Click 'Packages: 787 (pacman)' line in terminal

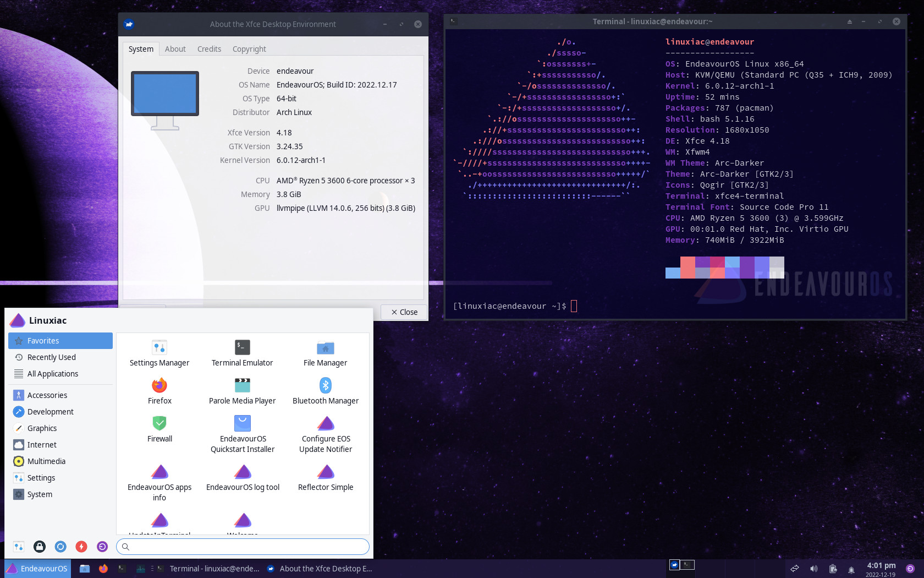click(719, 108)
